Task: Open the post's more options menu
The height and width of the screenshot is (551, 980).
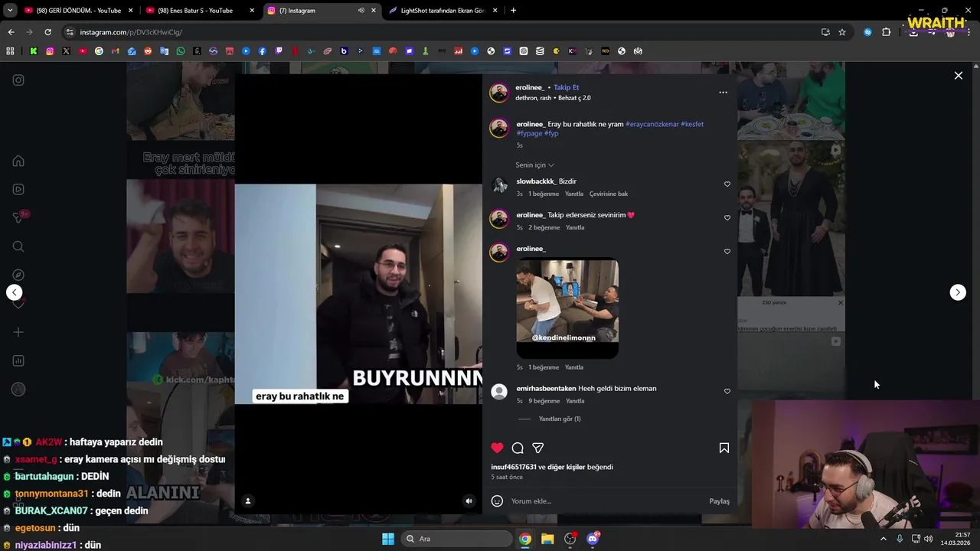Action: (x=723, y=93)
